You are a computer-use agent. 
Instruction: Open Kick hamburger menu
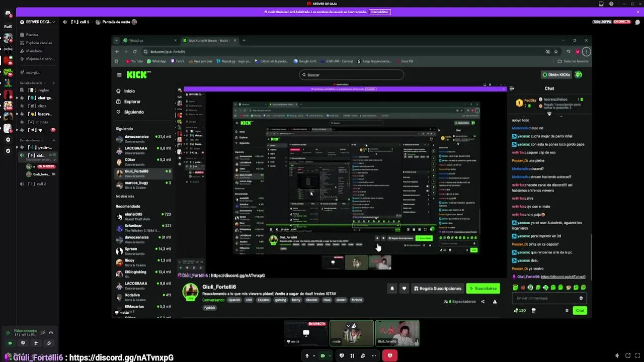click(119, 75)
